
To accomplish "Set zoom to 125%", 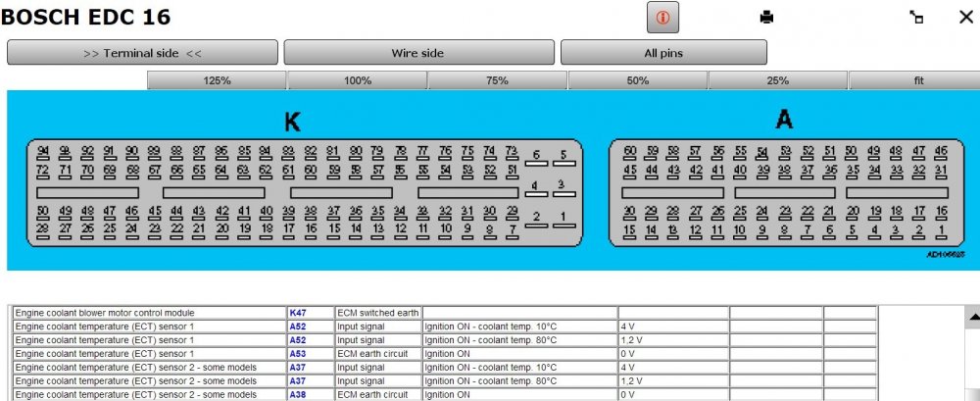I will [217, 80].
